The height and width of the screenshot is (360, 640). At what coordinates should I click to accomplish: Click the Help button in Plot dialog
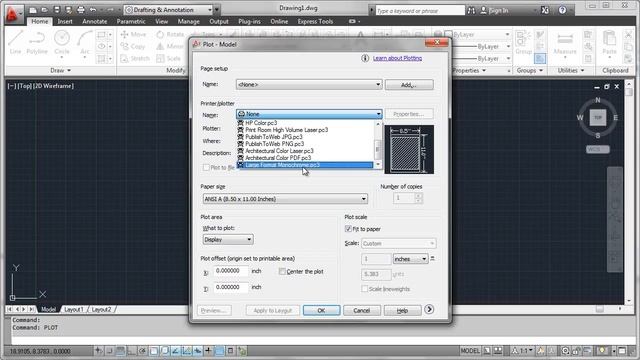click(x=402, y=310)
